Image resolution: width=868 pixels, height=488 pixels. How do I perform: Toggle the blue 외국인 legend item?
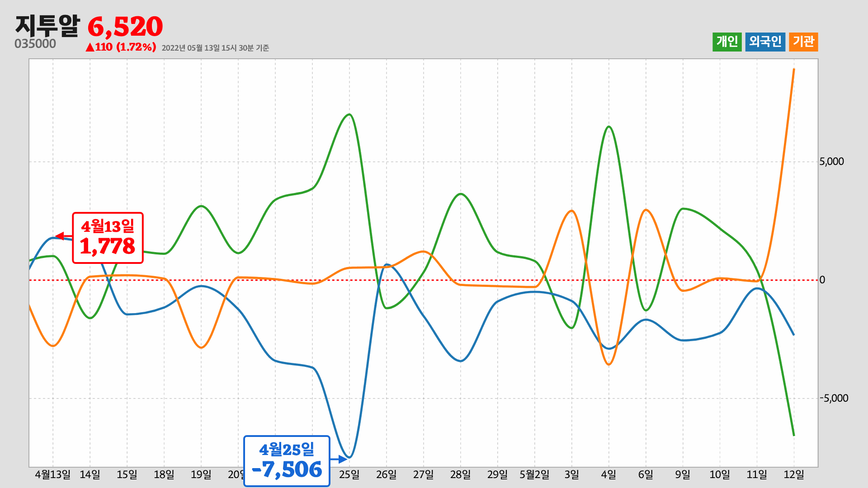click(765, 42)
